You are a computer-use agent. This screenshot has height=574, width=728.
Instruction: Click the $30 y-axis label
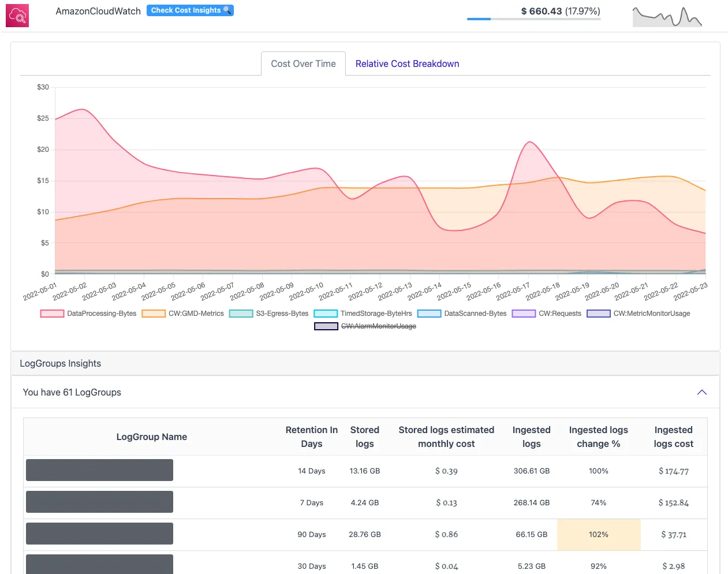(x=43, y=87)
